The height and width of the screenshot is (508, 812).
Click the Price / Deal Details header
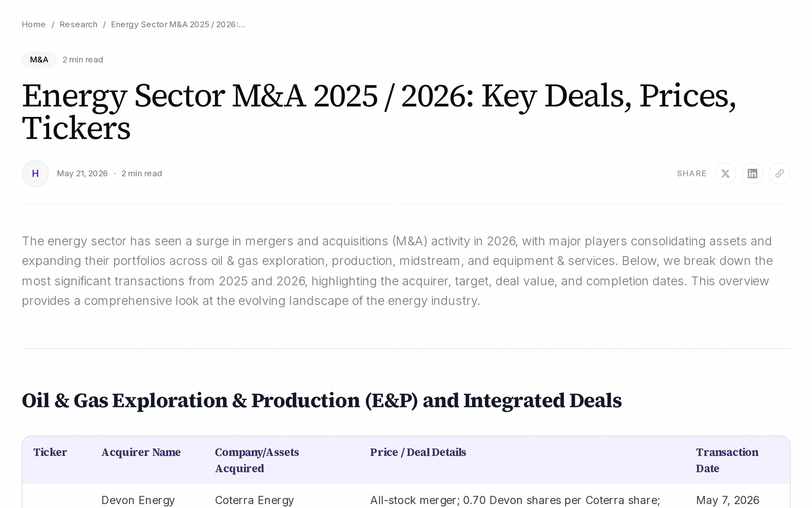[418, 452]
